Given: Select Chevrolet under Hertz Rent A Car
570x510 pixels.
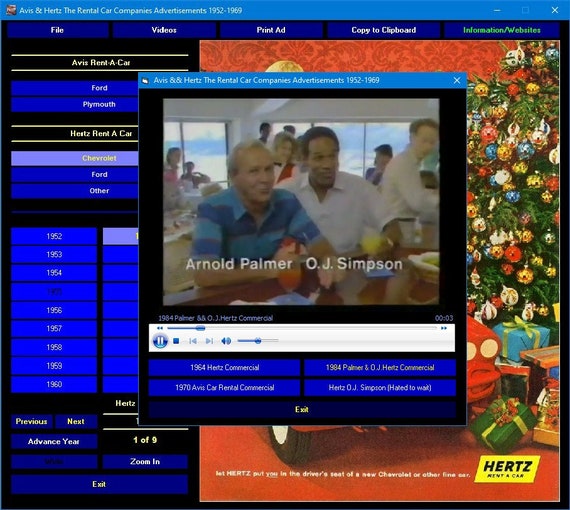Looking at the screenshot, I should tap(75, 158).
